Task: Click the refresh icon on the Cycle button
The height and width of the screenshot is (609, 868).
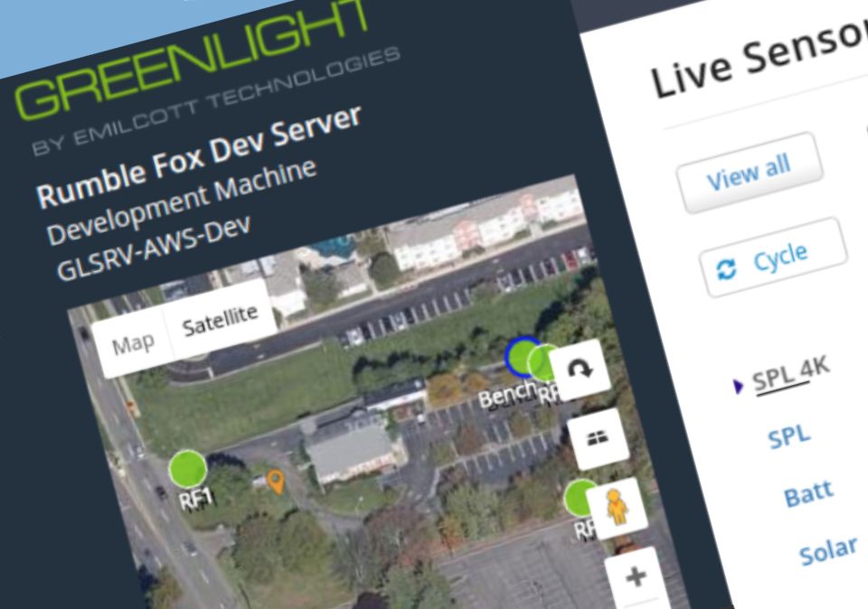Action: pos(726,270)
